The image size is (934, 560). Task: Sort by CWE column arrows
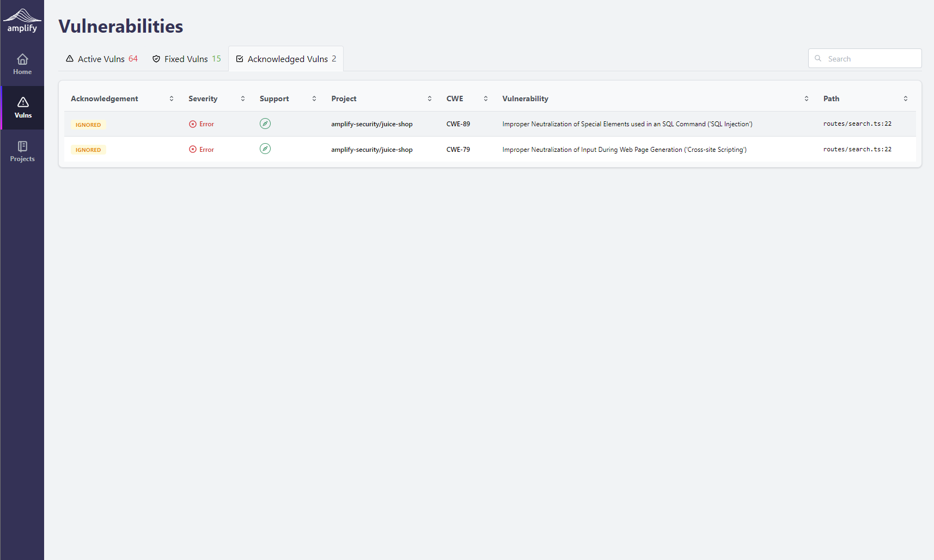click(x=486, y=99)
